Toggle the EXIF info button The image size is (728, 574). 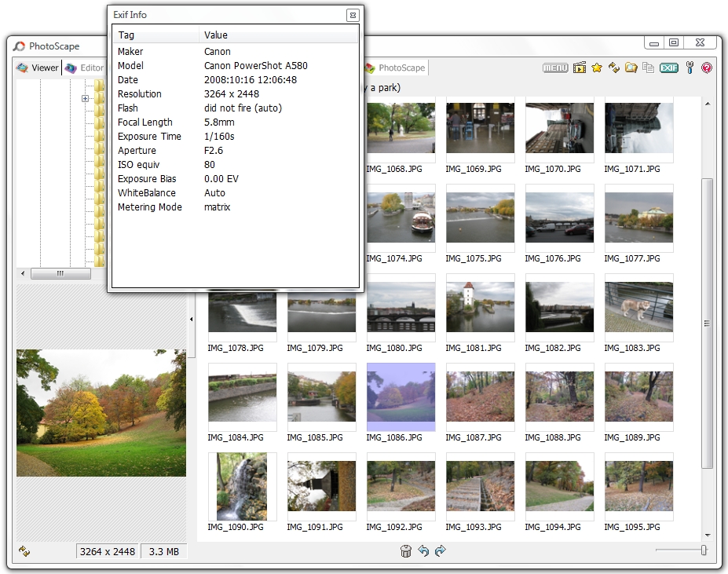point(668,68)
